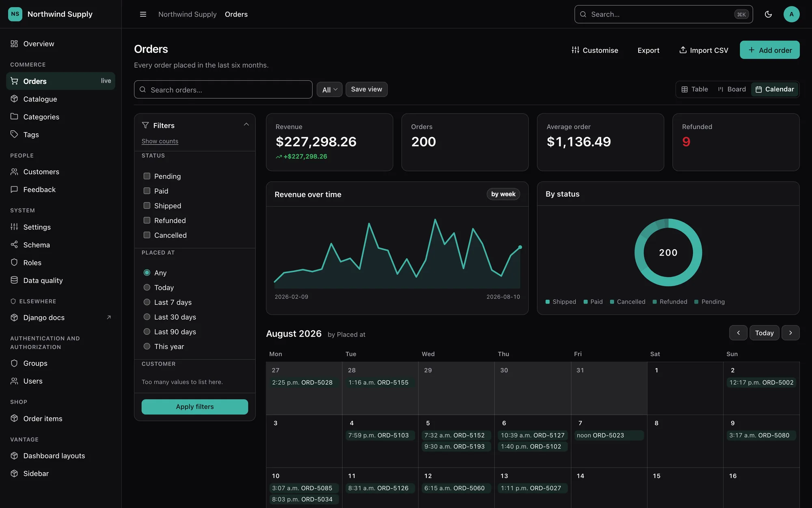Check the Refunded status checkbox
Screen dimensions: 812x508
(x=147, y=220)
